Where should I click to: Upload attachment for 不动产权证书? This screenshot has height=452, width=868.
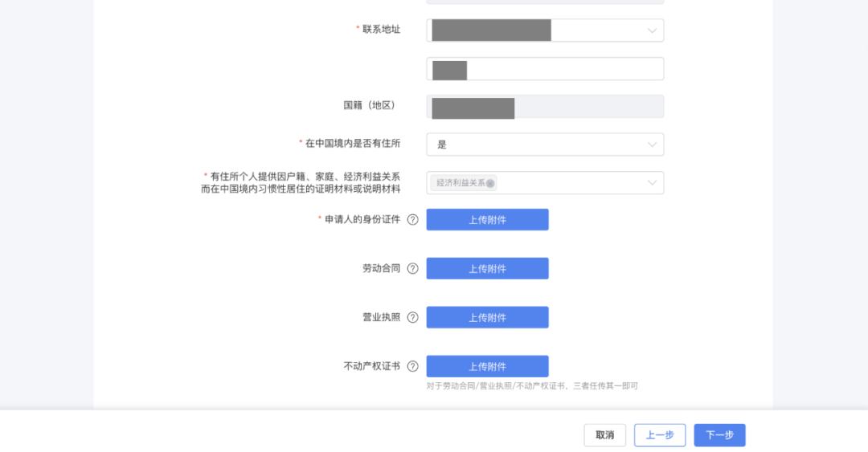(487, 367)
